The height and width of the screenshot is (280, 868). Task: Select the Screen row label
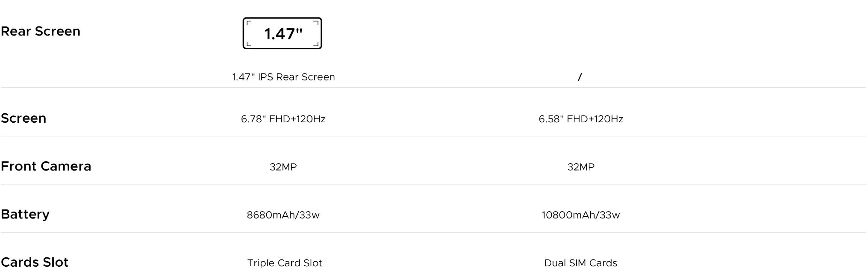coord(24,118)
